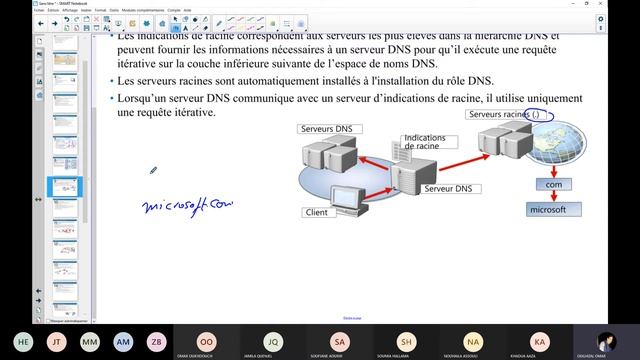Open the colour picker dropdown
Screen dimensions: 640x360
pos(273,24)
